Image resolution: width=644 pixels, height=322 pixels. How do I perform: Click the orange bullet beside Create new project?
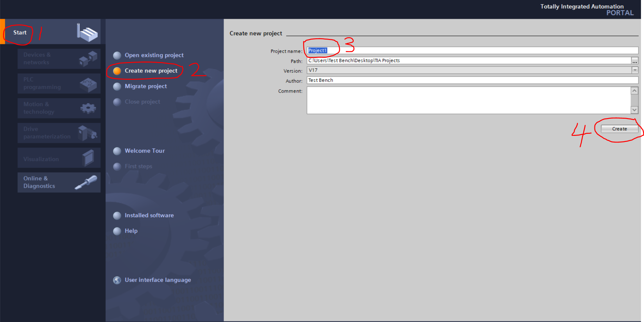click(x=117, y=71)
